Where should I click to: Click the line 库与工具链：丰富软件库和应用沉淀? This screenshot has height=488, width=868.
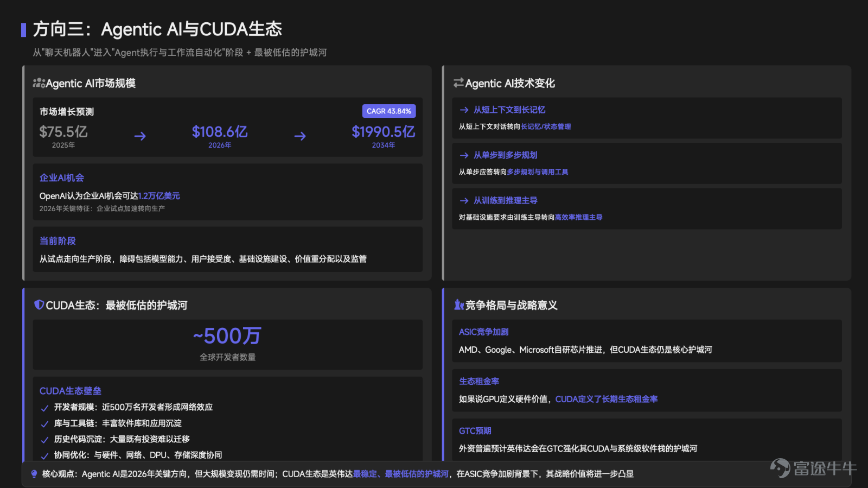click(x=118, y=423)
